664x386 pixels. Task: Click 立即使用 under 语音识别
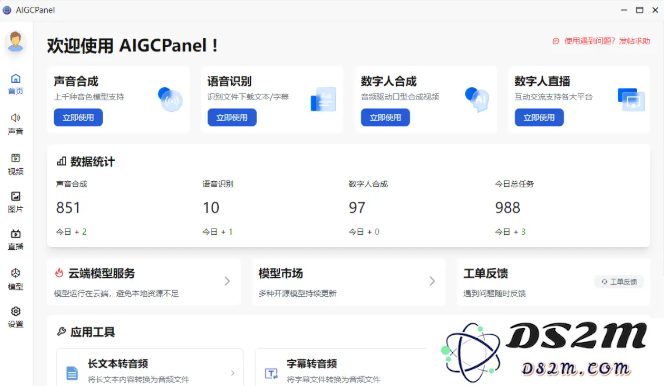232,117
